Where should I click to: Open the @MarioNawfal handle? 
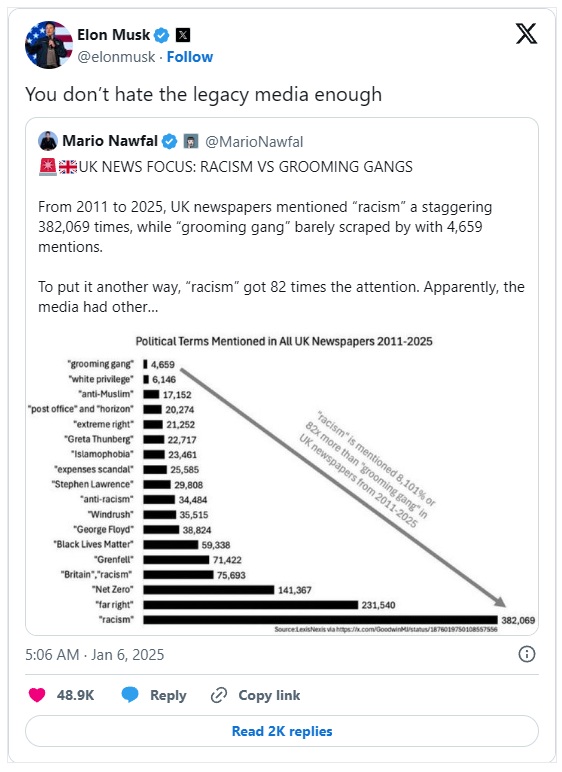[x=254, y=142]
